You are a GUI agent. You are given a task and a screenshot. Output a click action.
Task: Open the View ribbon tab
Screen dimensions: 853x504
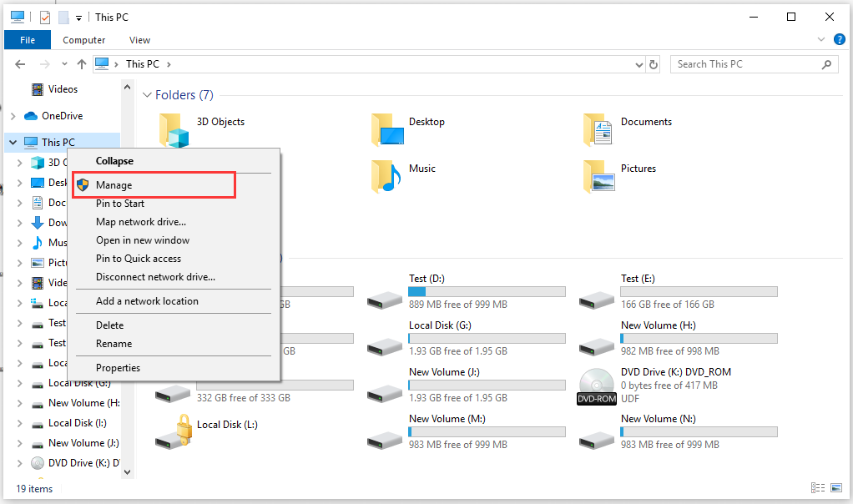[x=139, y=40]
